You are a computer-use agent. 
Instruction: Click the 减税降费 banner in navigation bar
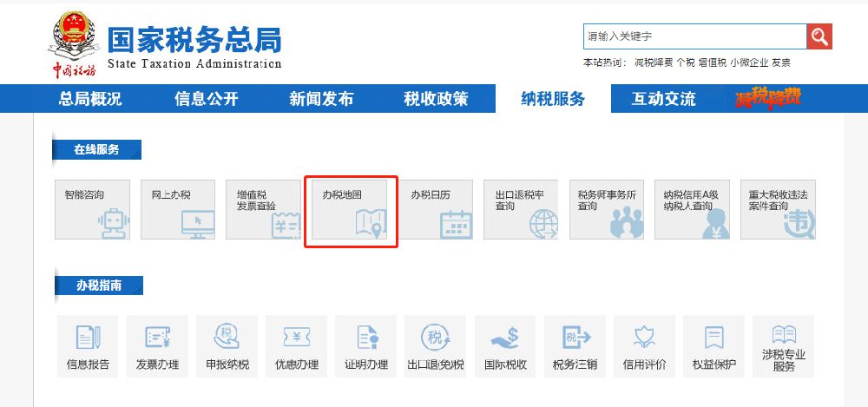coord(768,99)
